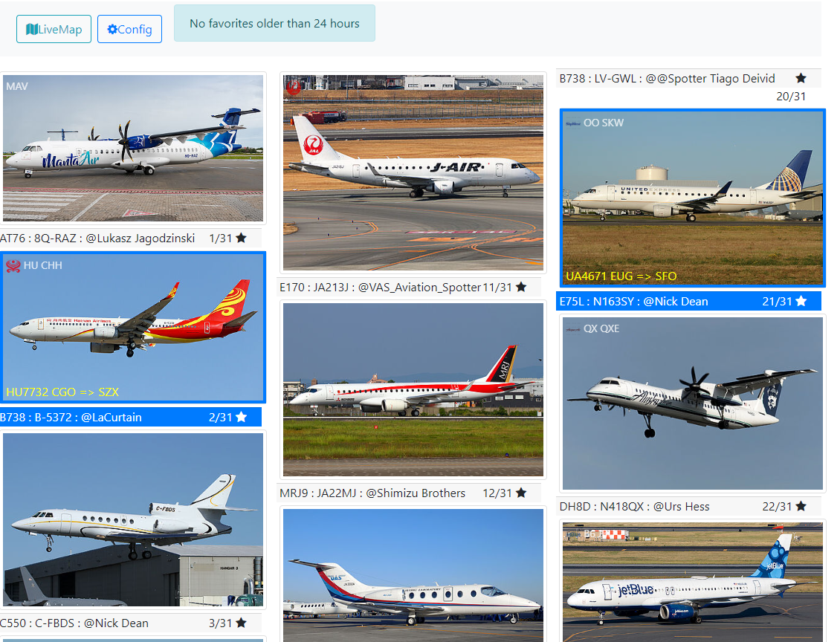This screenshot has height=642, width=840.
Task: Open the Alaska Q400 photo
Action: click(692, 403)
